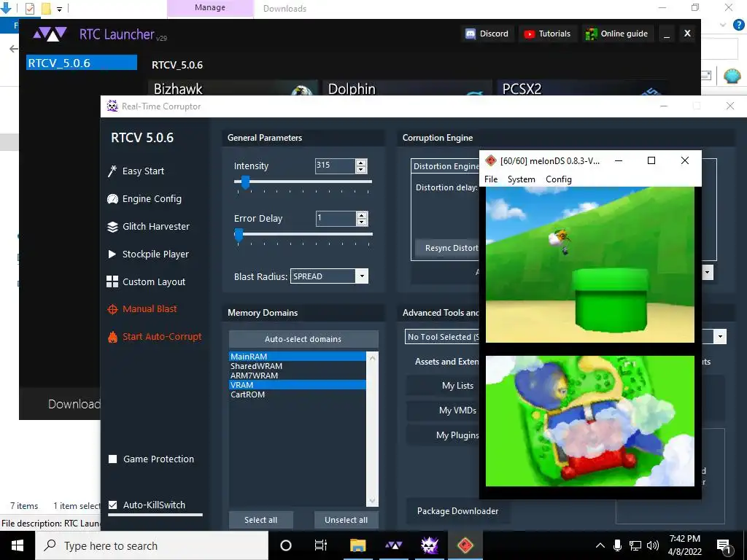Open Task View in taskbar
This screenshot has width=747, height=560.
(321, 545)
